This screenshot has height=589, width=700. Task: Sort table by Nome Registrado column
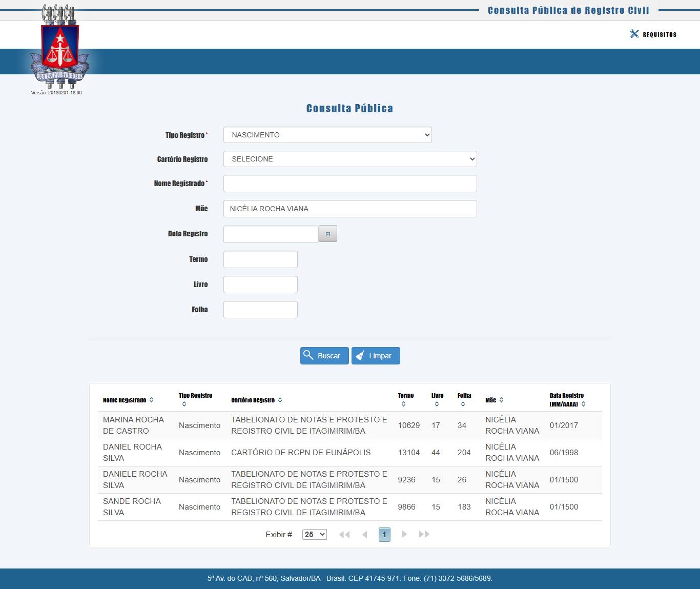[151, 400]
